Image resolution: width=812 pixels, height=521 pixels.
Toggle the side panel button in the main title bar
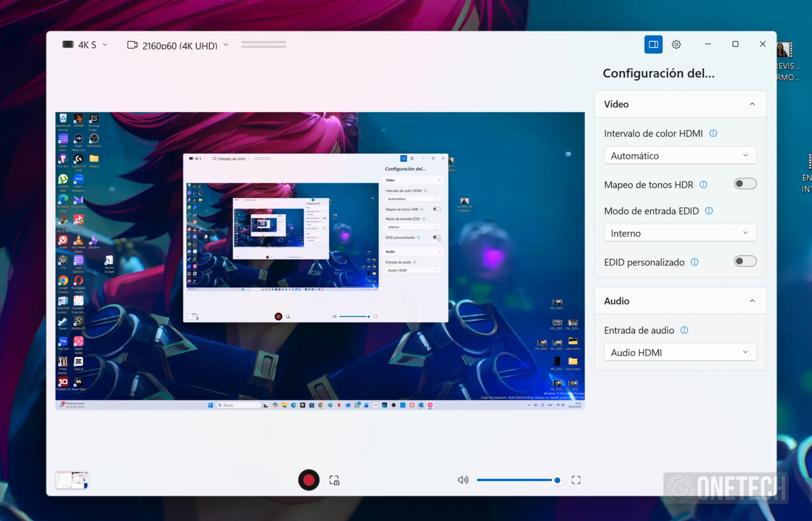653,44
